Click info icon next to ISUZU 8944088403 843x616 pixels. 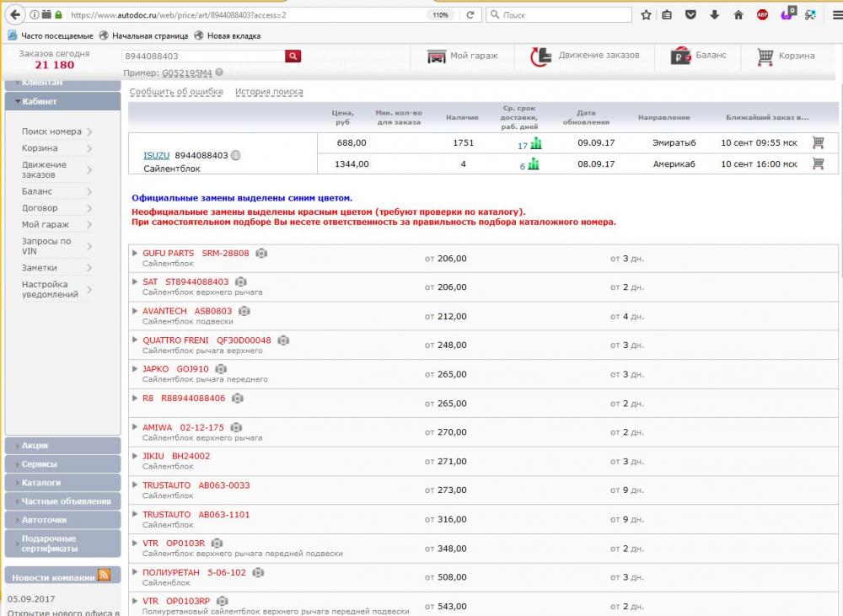click(x=235, y=155)
